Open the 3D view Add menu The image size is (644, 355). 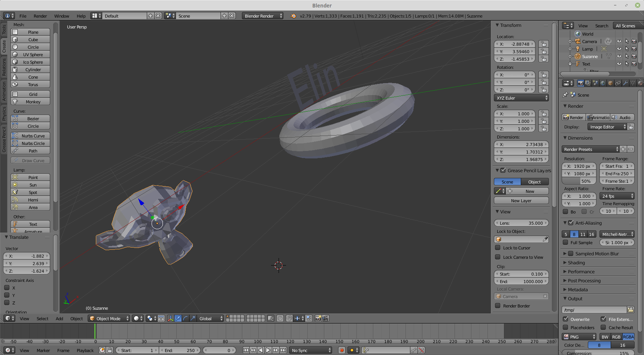(60, 319)
